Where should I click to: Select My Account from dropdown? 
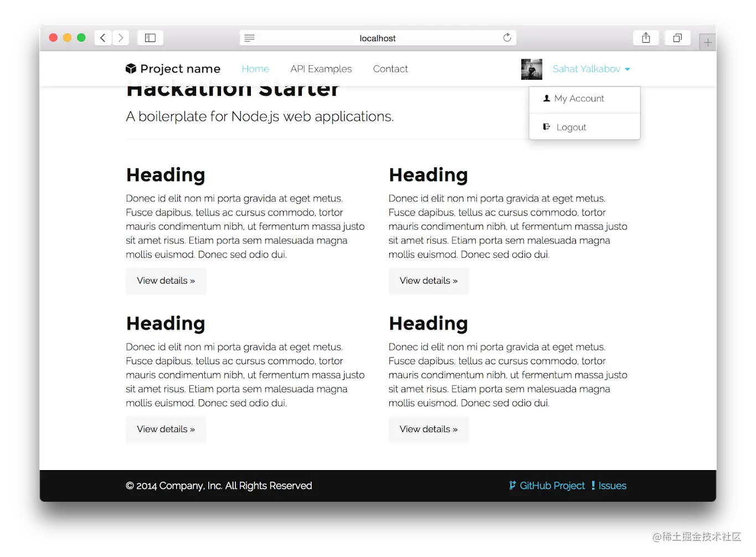585,99
